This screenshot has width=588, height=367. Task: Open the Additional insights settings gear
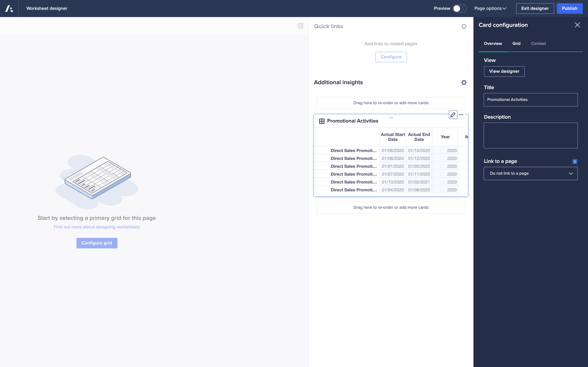(x=464, y=83)
